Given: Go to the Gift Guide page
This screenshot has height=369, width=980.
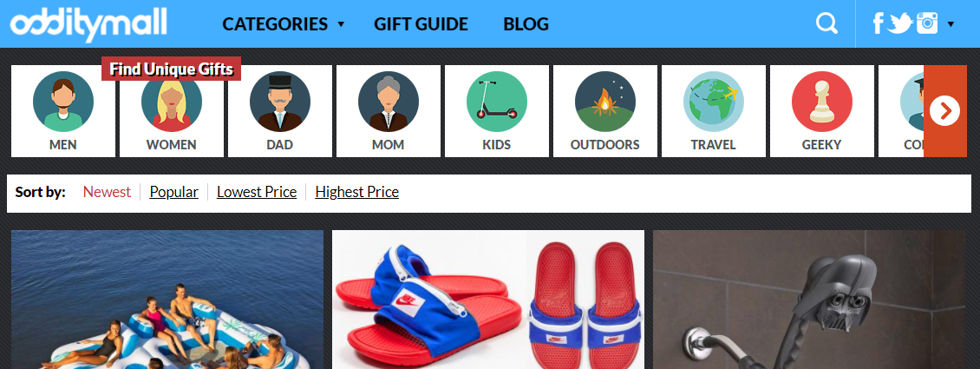Looking at the screenshot, I should [421, 23].
